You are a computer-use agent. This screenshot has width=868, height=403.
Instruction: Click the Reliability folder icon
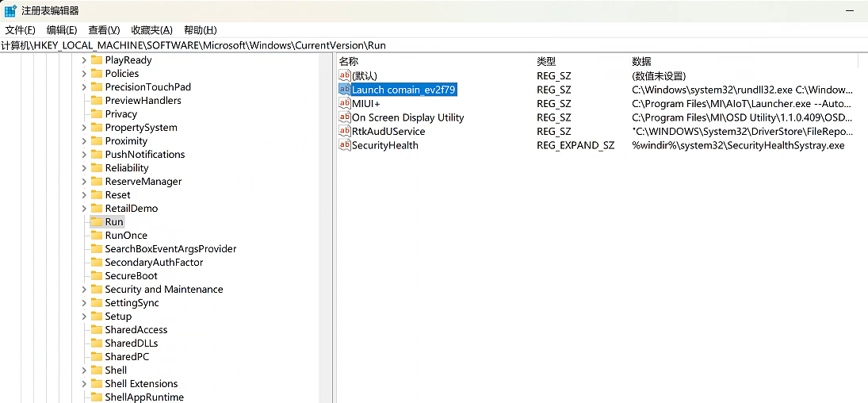[97, 167]
